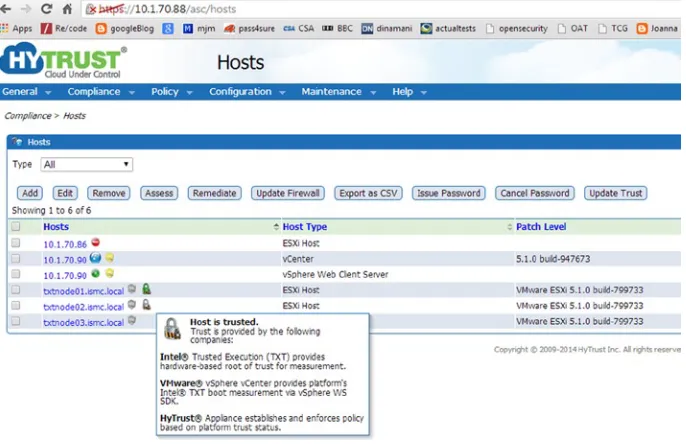The height and width of the screenshot is (444, 686).
Task: Click the yellow status icon in vCenter row
Action: [109, 258]
